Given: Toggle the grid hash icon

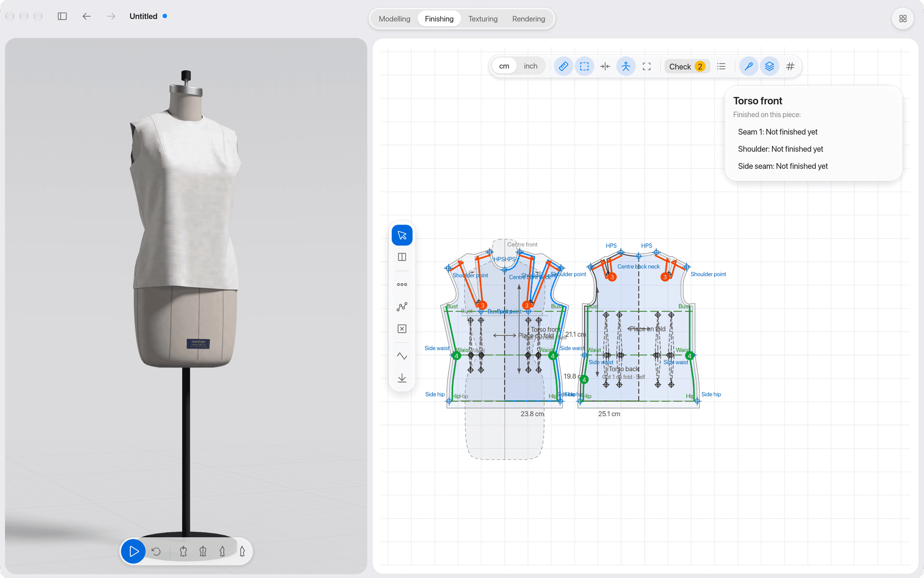Looking at the screenshot, I should pyautogui.click(x=790, y=67).
